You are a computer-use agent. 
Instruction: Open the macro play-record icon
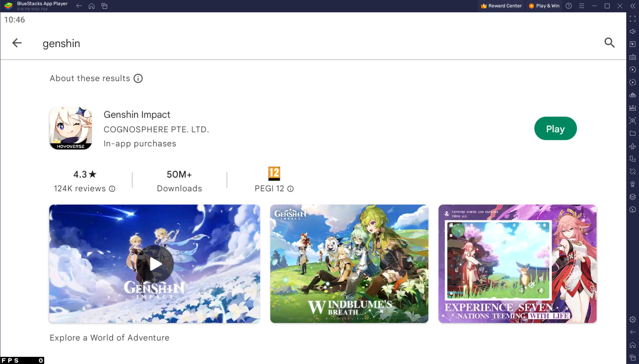click(633, 70)
